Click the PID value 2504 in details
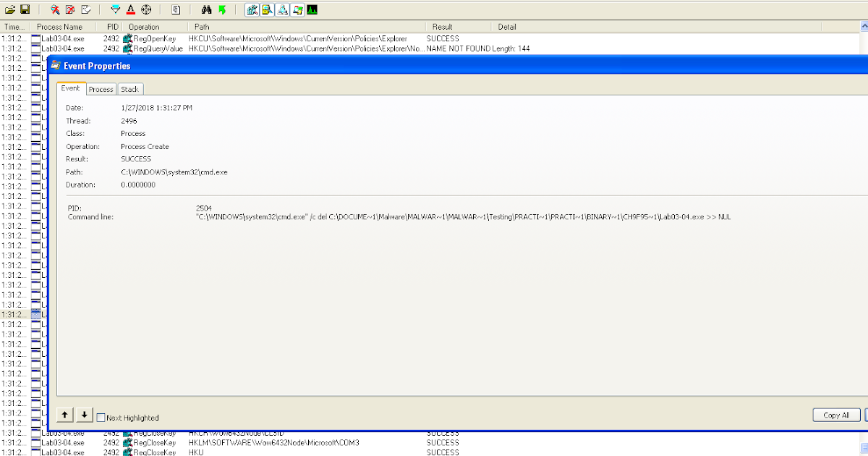 (204, 208)
